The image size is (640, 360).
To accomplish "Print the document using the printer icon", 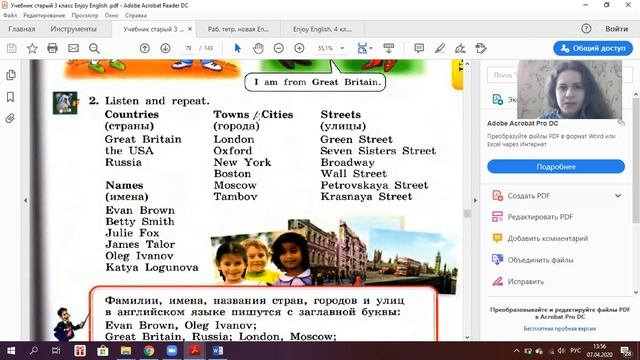I will click(52, 48).
